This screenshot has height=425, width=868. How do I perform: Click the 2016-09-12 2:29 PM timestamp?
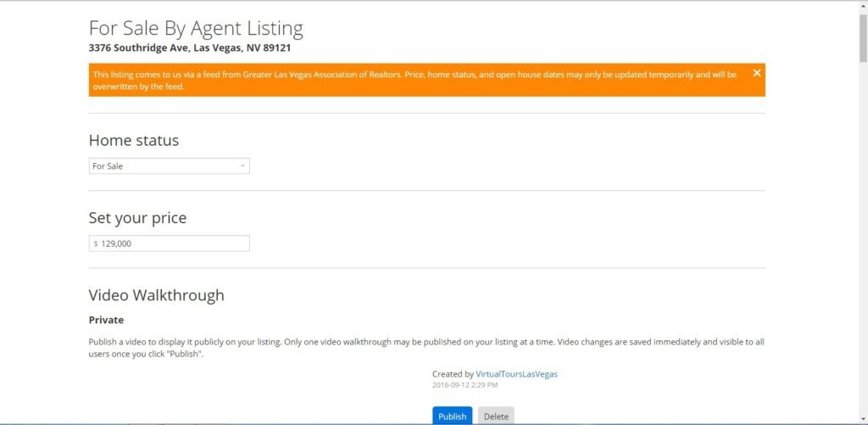click(465, 385)
